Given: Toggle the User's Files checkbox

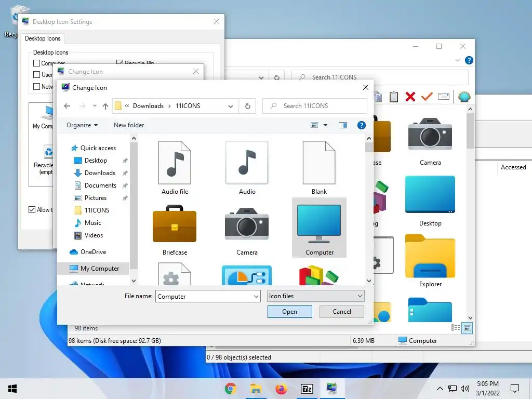Looking at the screenshot, I should [37, 75].
